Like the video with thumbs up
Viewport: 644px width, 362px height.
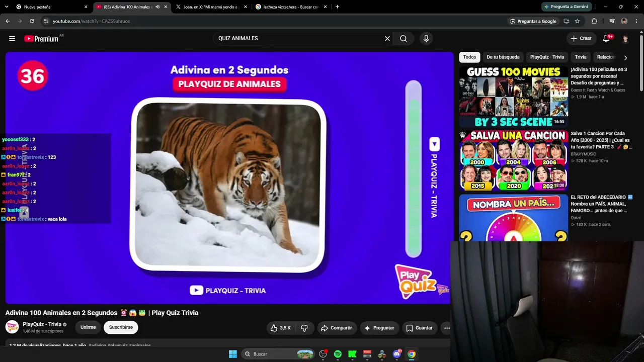point(281,328)
